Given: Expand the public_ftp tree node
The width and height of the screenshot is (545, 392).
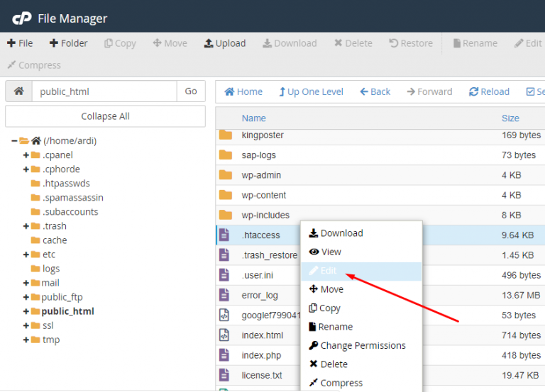Looking at the screenshot, I should click(26, 297).
